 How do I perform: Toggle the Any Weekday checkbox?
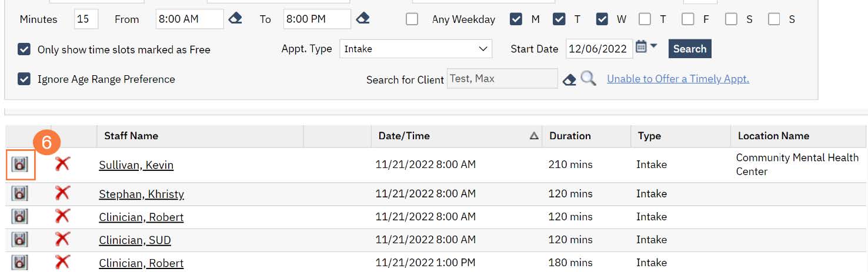(412, 19)
